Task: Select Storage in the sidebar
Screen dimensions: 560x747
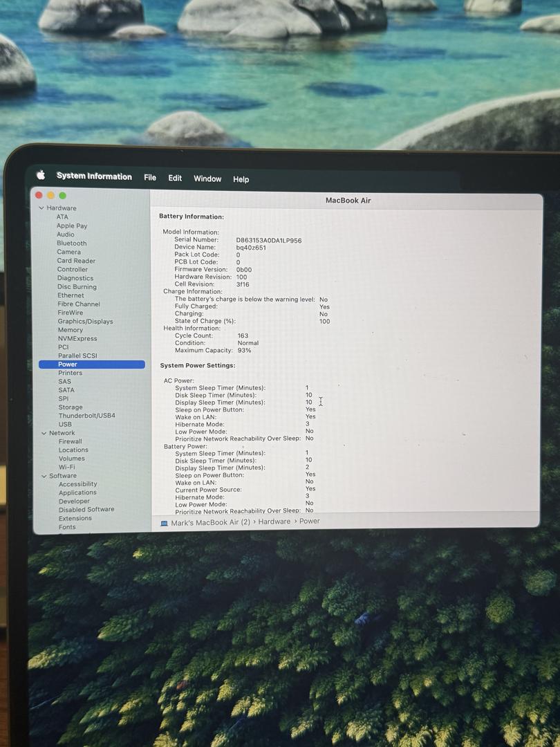Action: tap(71, 407)
